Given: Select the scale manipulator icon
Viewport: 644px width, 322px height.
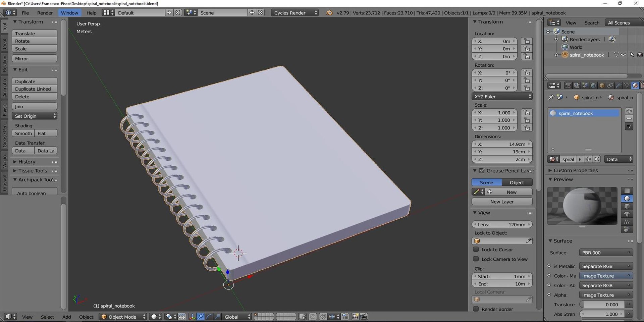Looking at the screenshot, I should 217,317.
